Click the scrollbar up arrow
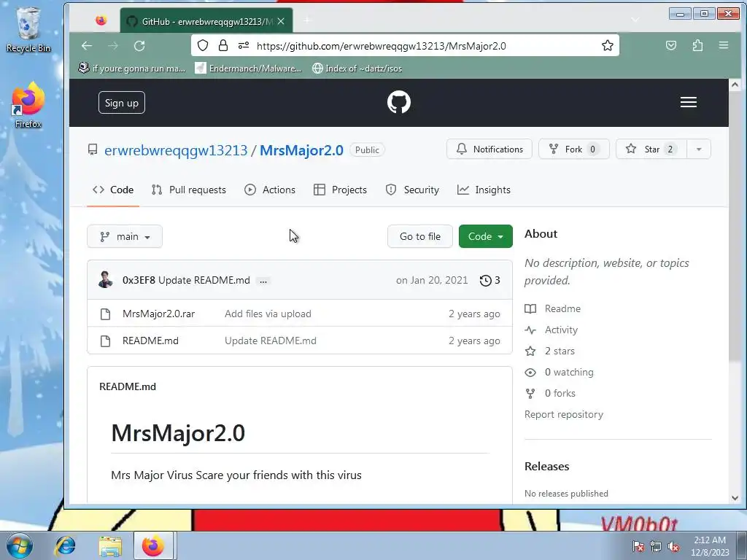Screen dimensions: 747x560 click(735, 85)
